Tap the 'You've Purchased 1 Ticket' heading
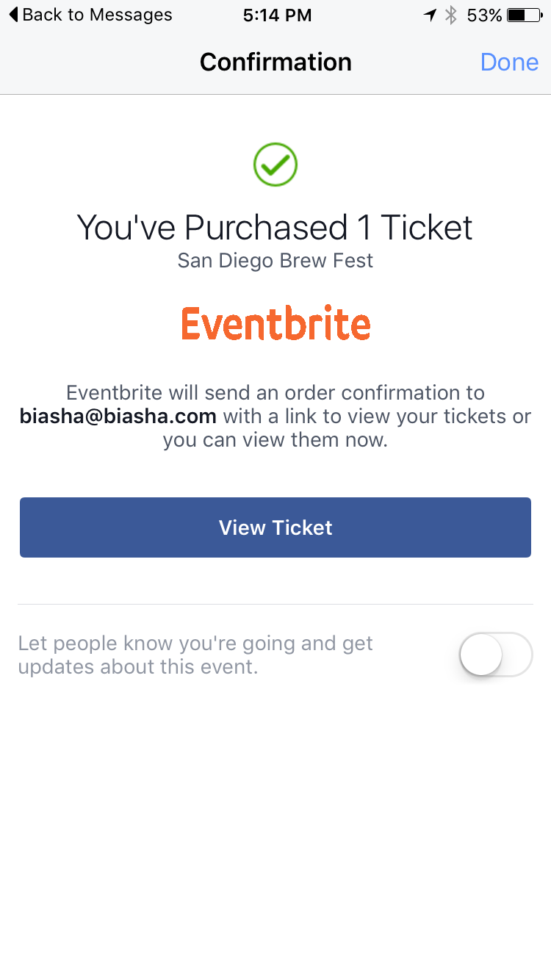The image size is (551, 980). pyautogui.click(x=275, y=228)
